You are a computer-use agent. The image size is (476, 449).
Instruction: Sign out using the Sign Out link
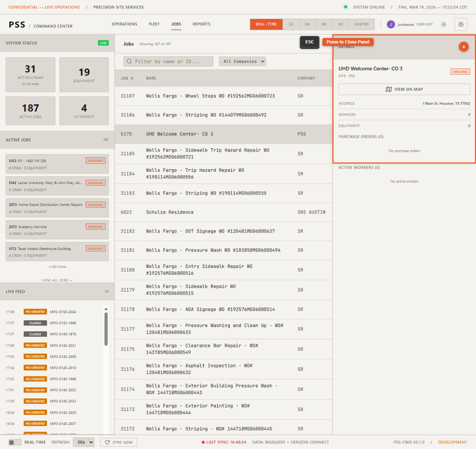tap(424, 24)
